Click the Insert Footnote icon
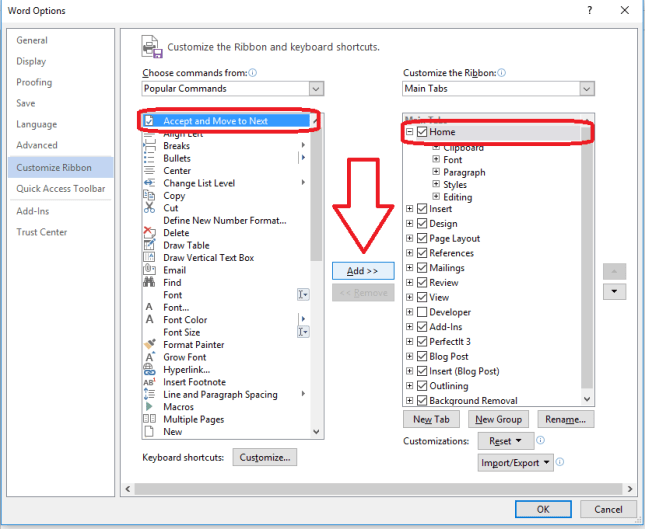Image resolution: width=645 pixels, height=529 pixels. [149, 382]
